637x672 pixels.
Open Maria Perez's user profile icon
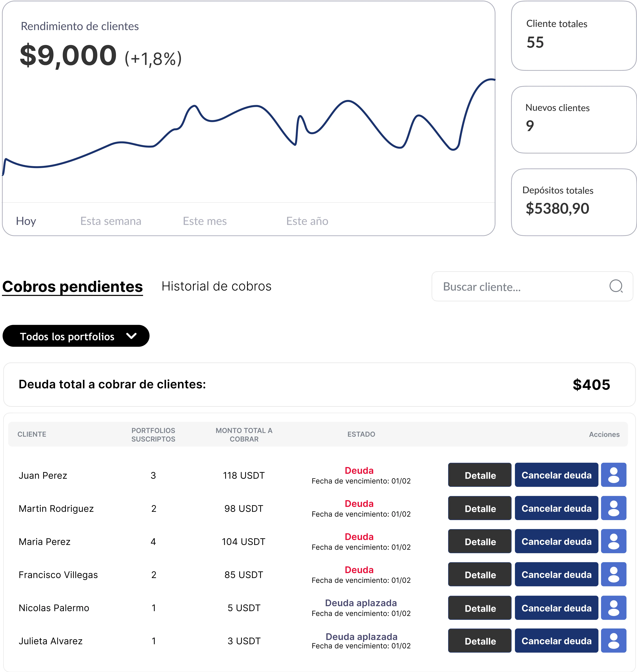(x=613, y=541)
